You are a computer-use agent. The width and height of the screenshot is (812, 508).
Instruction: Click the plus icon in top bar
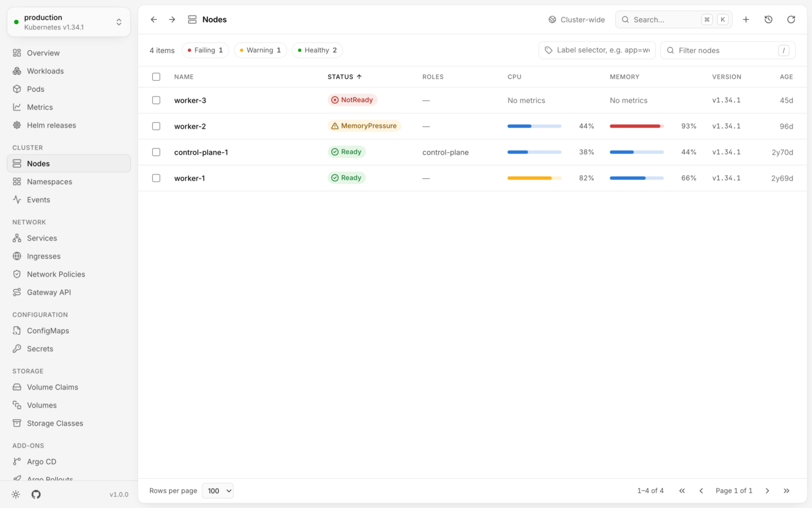pos(746,20)
